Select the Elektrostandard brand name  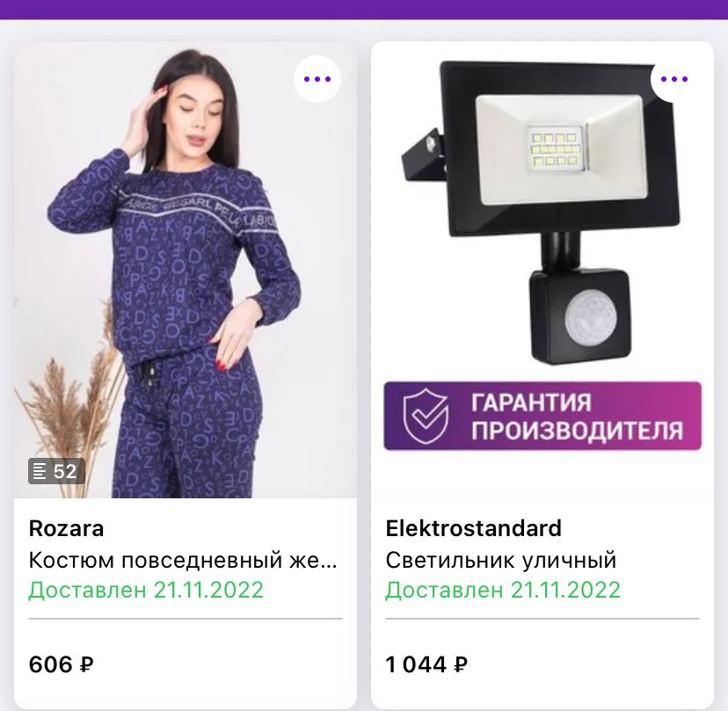coord(474,528)
